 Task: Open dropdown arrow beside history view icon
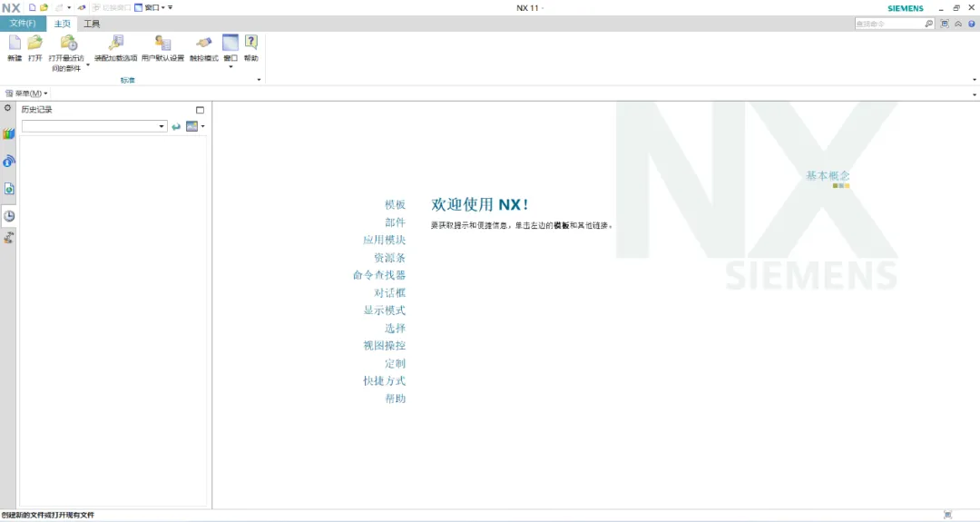pos(202,126)
